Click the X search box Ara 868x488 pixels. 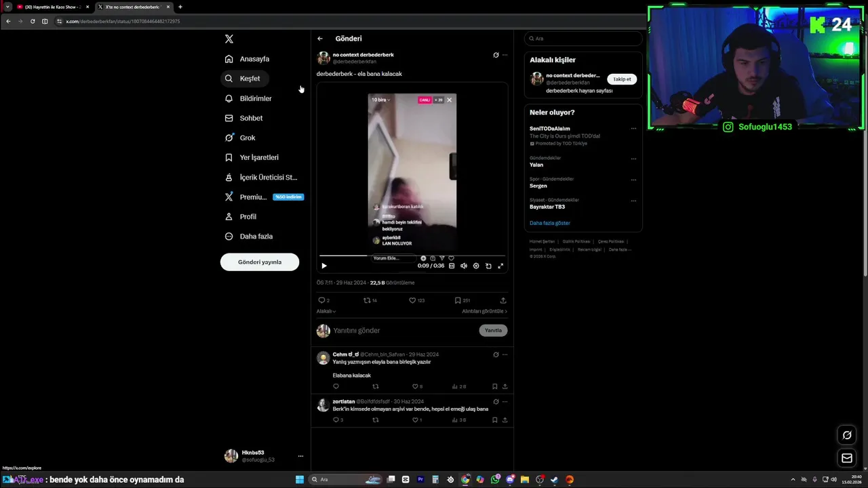(583, 39)
